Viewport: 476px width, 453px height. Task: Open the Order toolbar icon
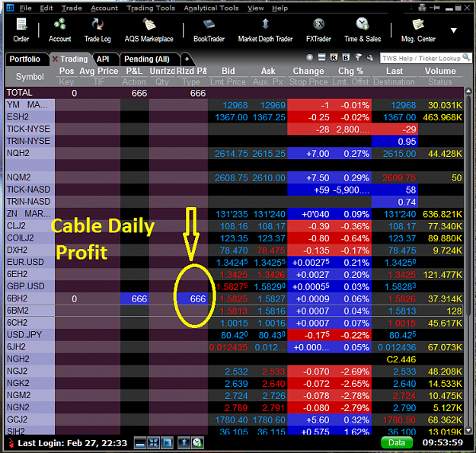21,30
